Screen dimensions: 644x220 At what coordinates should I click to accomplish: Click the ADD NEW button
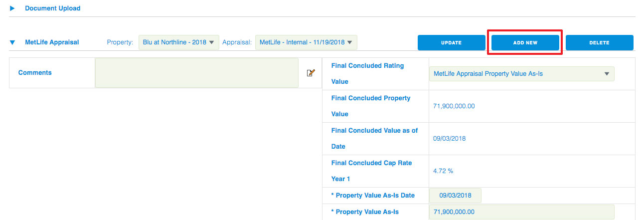[x=525, y=43]
